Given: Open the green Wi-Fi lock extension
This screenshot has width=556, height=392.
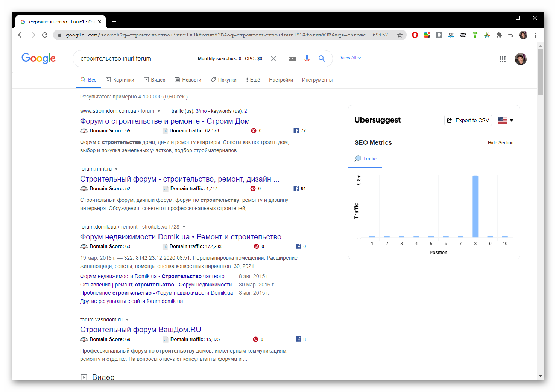Looking at the screenshot, I should pyautogui.click(x=475, y=35).
